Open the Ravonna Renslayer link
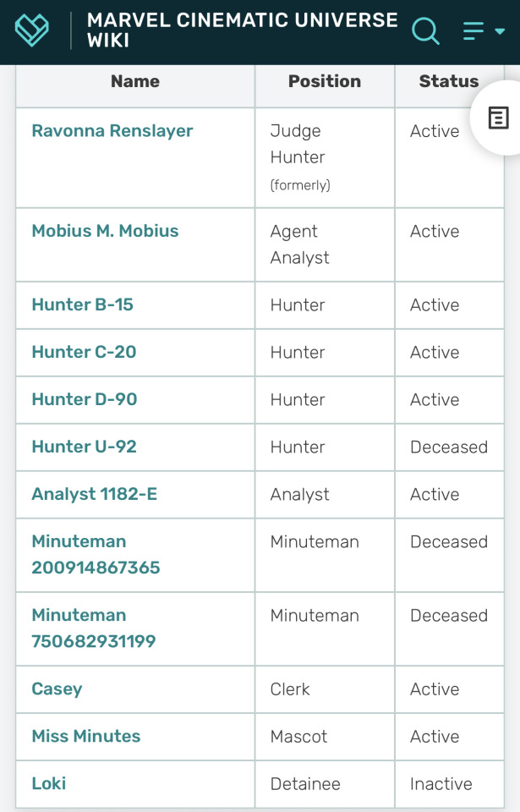520x812 pixels. pyautogui.click(x=112, y=131)
